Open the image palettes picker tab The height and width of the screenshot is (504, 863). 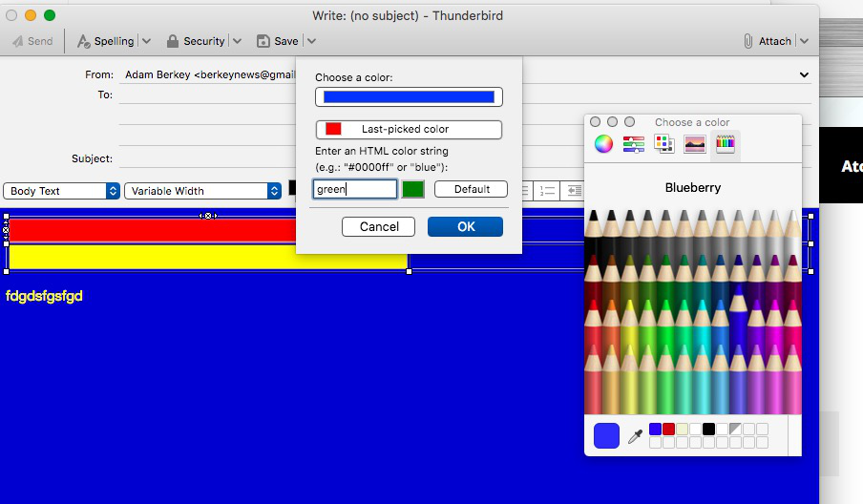point(695,144)
